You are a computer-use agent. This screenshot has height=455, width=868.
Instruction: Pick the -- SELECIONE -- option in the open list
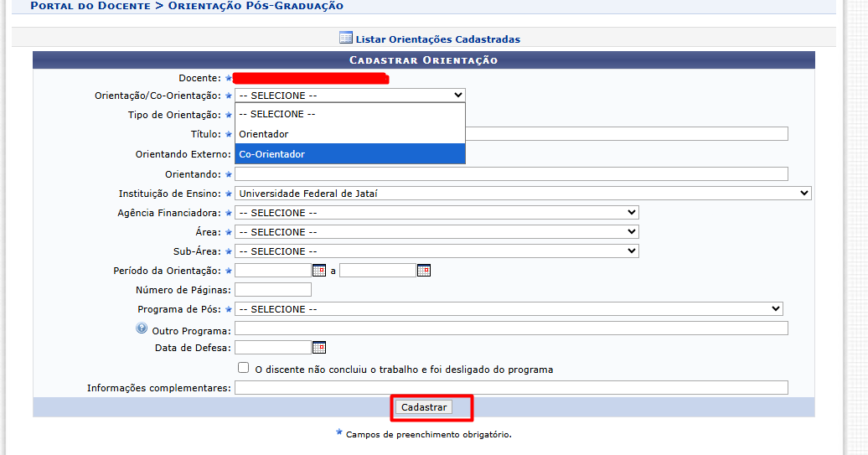click(x=350, y=114)
